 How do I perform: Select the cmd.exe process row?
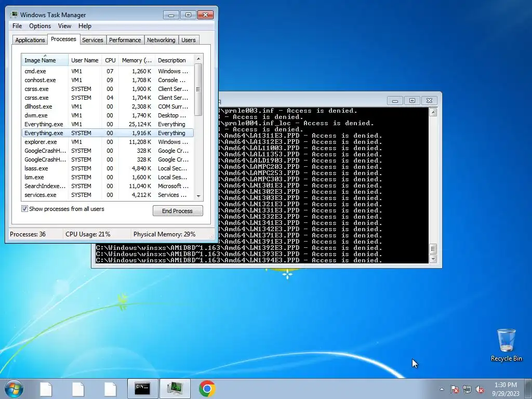pos(108,71)
